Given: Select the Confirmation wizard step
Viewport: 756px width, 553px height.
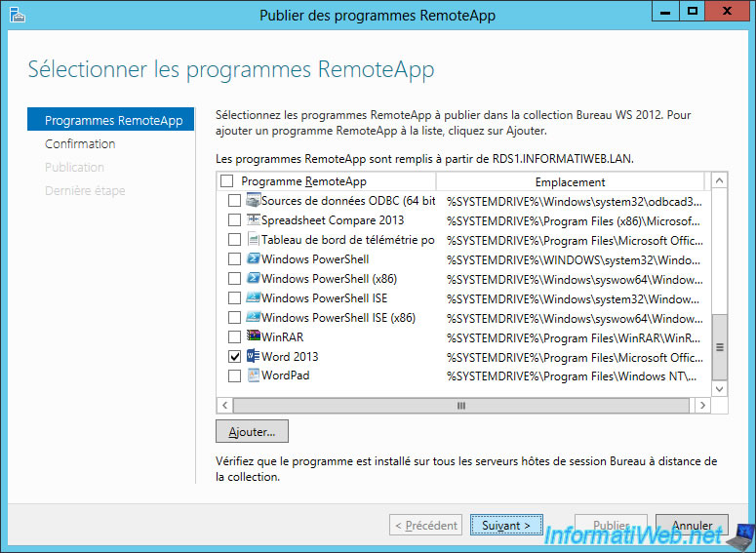Looking at the screenshot, I should pyautogui.click(x=80, y=144).
